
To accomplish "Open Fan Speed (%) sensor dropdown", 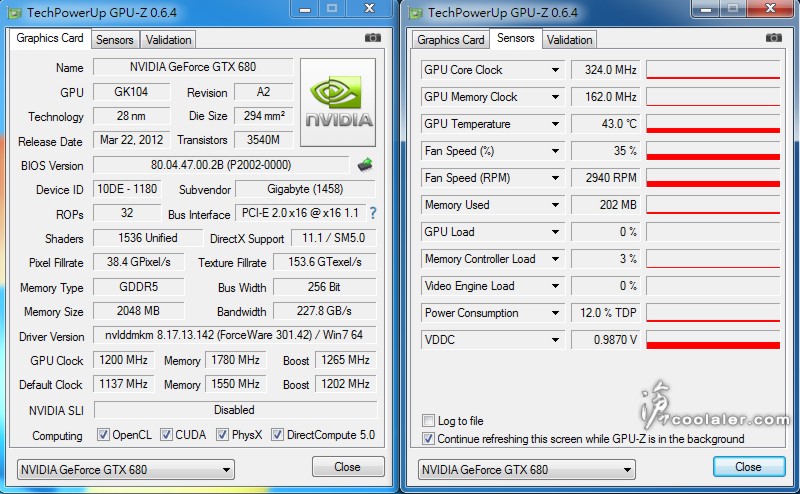I will [555, 151].
